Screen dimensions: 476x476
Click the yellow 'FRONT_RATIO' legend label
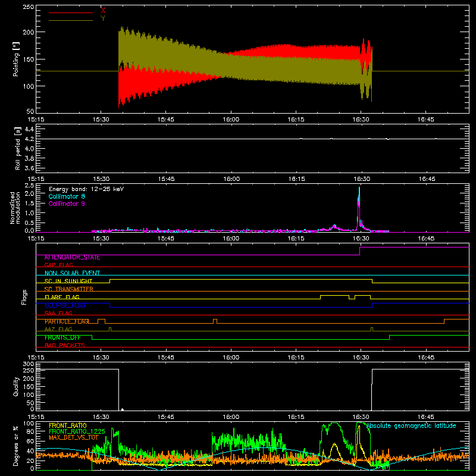(x=68, y=425)
